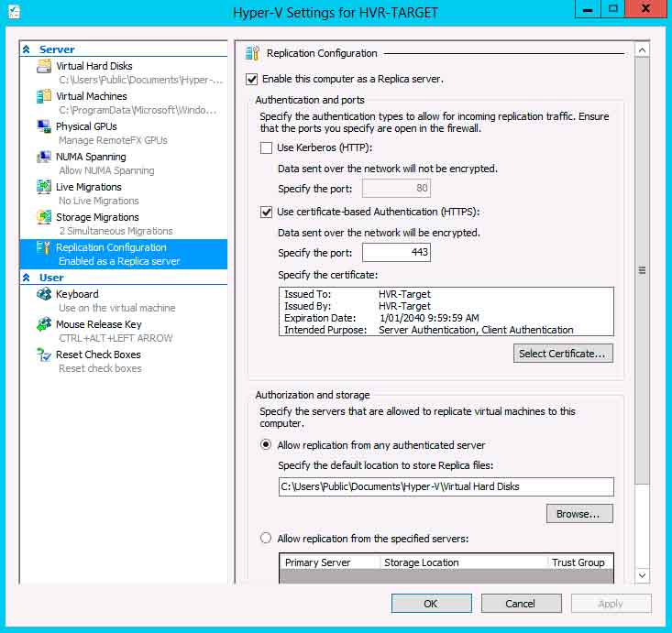Collapse the User section chevron
Screen dimensions: 672x633
pyautogui.click(x=27, y=278)
